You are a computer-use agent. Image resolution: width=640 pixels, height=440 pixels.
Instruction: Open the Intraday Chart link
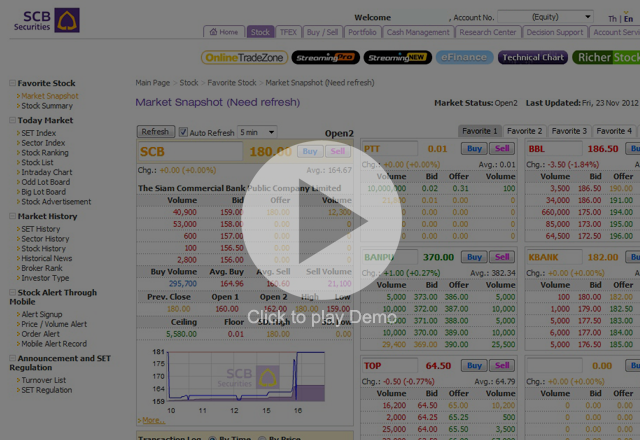click(x=47, y=172)
